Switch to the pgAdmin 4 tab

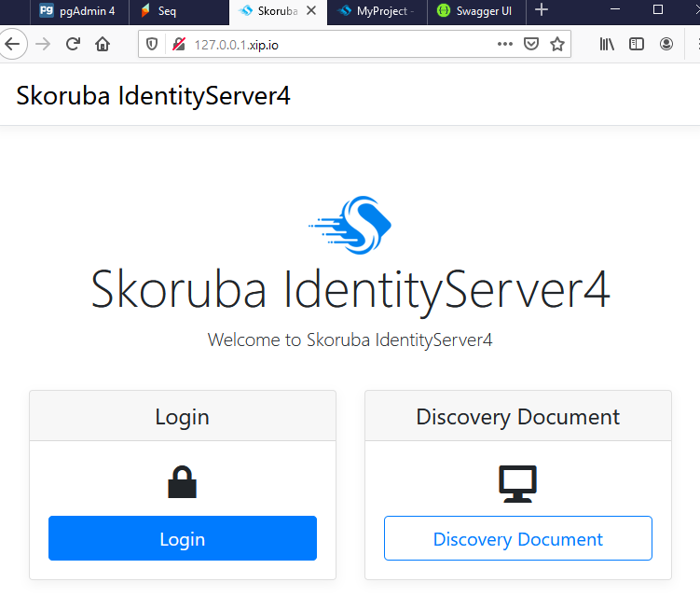click(x=79, y=11)
